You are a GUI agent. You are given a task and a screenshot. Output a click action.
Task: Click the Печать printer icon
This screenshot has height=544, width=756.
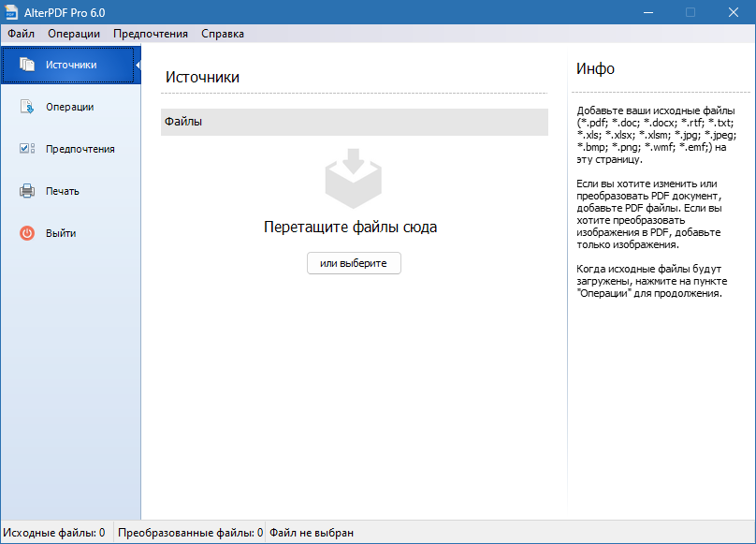tap(27, 191)
